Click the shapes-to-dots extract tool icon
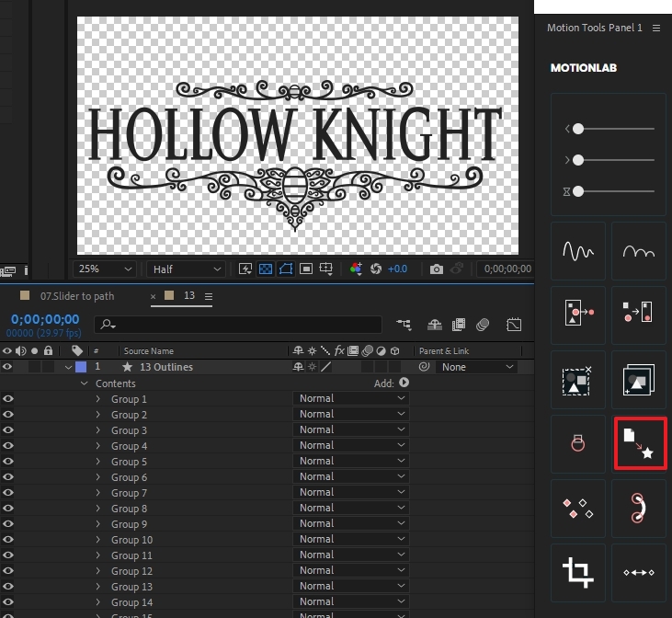Image resolution: width=672 pixels, height=618 pixels. tap(577, 315)
